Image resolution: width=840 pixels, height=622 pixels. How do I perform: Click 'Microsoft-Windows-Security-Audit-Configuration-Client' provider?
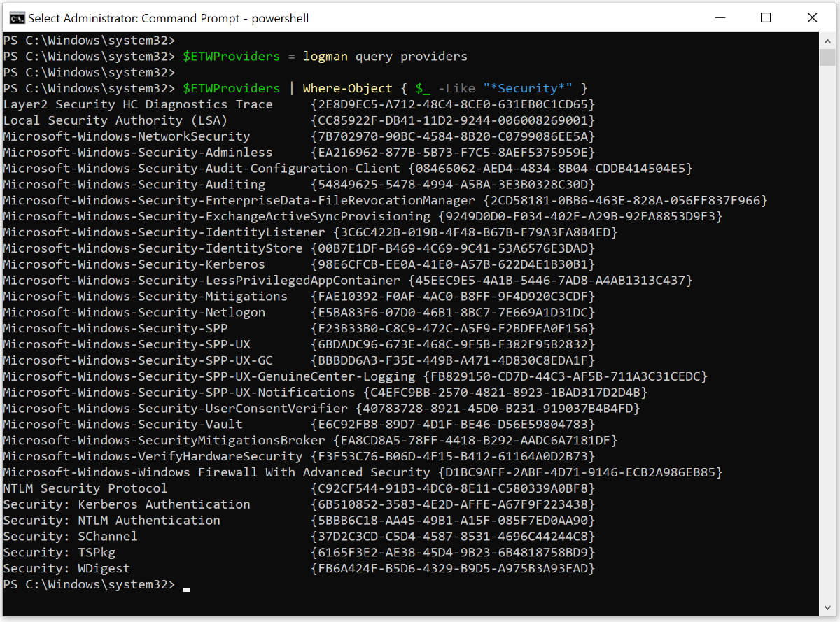(202, 169)
